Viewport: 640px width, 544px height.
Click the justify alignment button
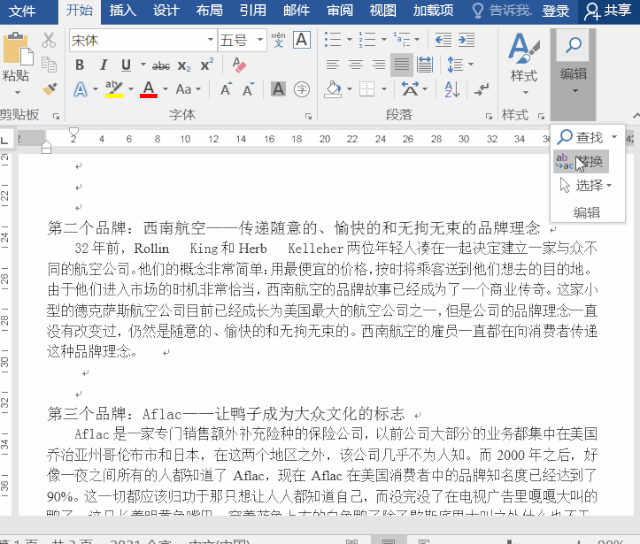pyautogui.click(x=402, y=64)
